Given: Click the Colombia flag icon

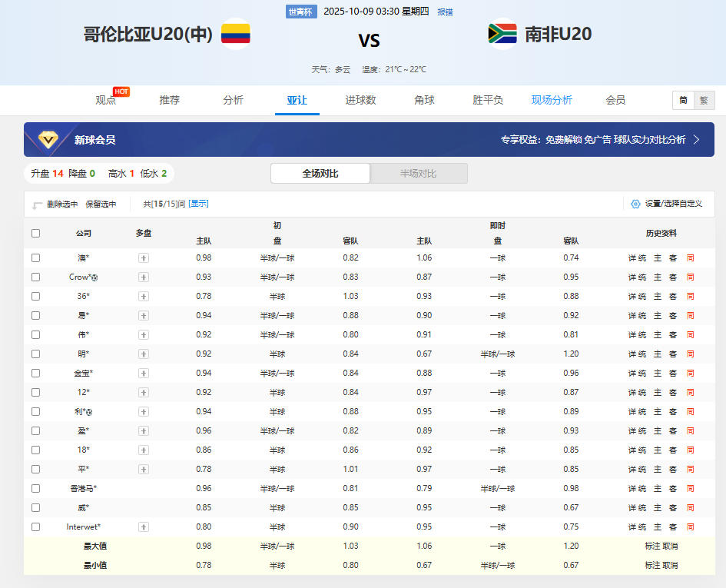Looking at the screenshot, I should (x=236, y=34).
